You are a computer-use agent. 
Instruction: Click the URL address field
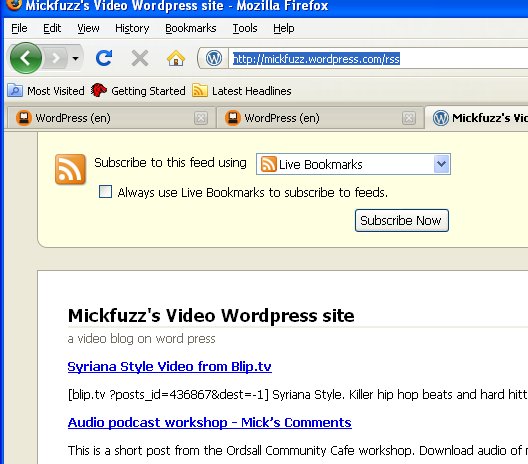(x=378, y=59)
